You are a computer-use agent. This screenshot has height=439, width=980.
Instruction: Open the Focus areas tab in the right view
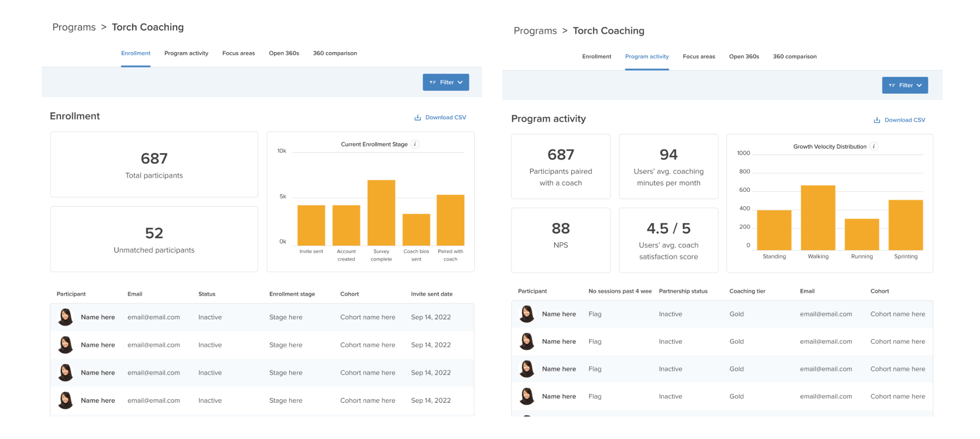click(699, 56)
